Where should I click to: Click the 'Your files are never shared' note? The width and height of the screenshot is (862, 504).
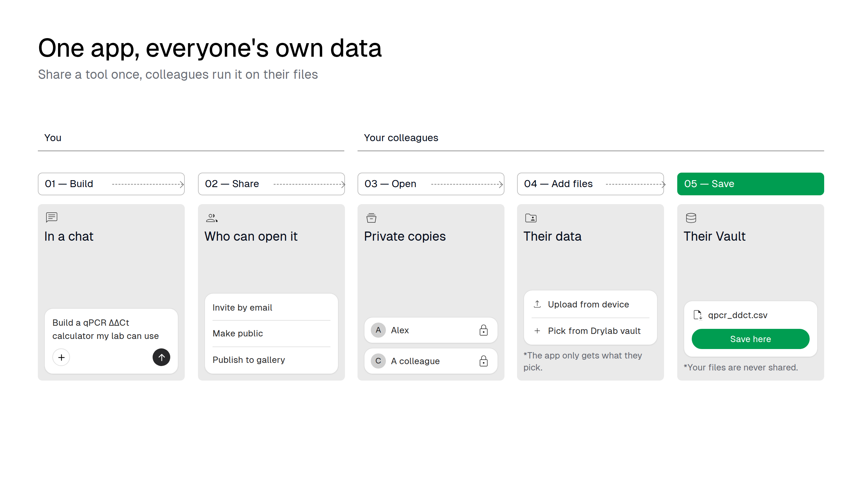click(x=741, y=367)
